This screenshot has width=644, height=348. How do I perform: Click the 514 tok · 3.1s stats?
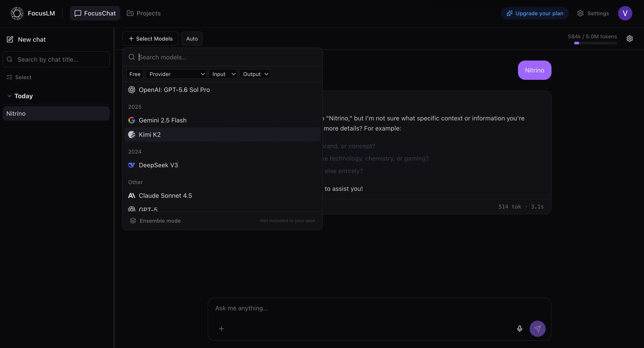click(521, 207)
